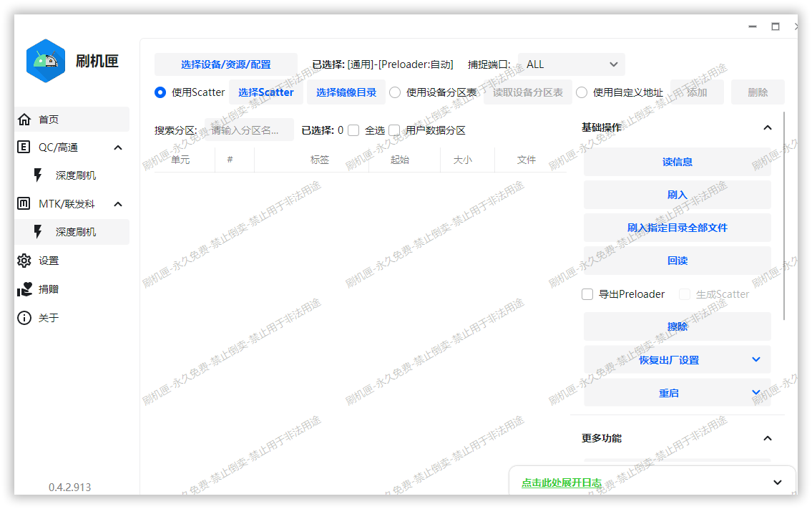Screen dimensions: 812x509
Task: Click the right panel vertical scrollbar
Action: [785, 215]
